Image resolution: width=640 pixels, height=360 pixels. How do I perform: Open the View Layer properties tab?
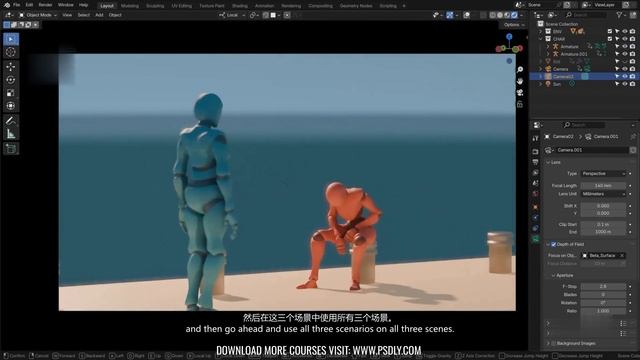536,173
